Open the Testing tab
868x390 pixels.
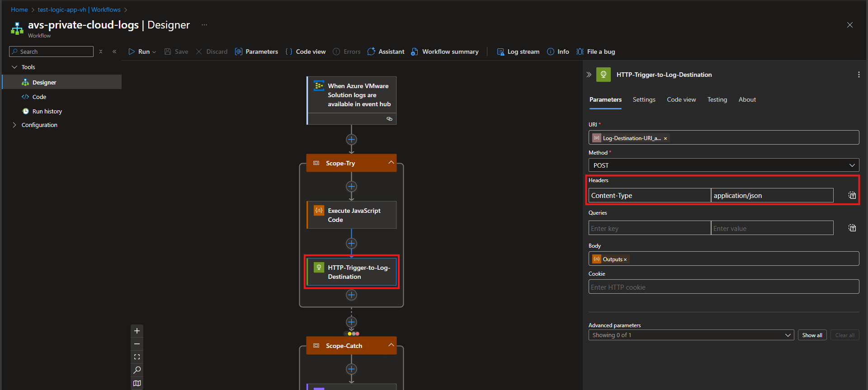(717, 99)
